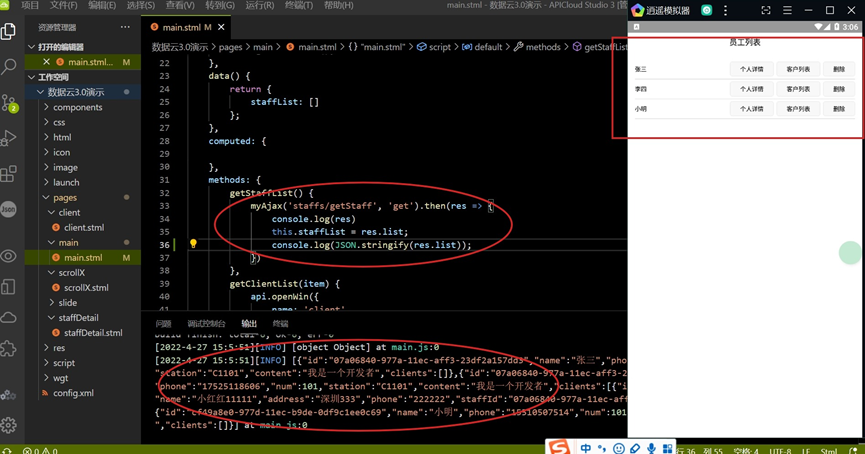Open scrollX.stml in the file tree
This screenshot has width=865, height=454.
click(86, 287)
